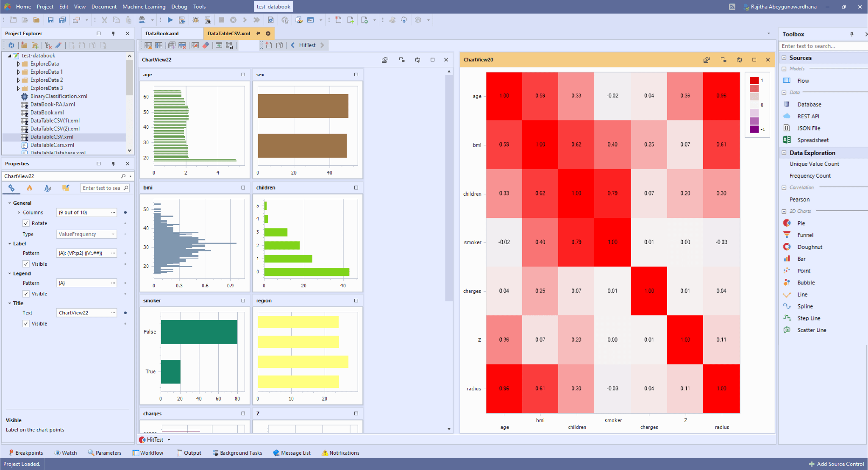868x470 pixels.
Task: Click refresh icon in Project Explorer
Action: 11,45
